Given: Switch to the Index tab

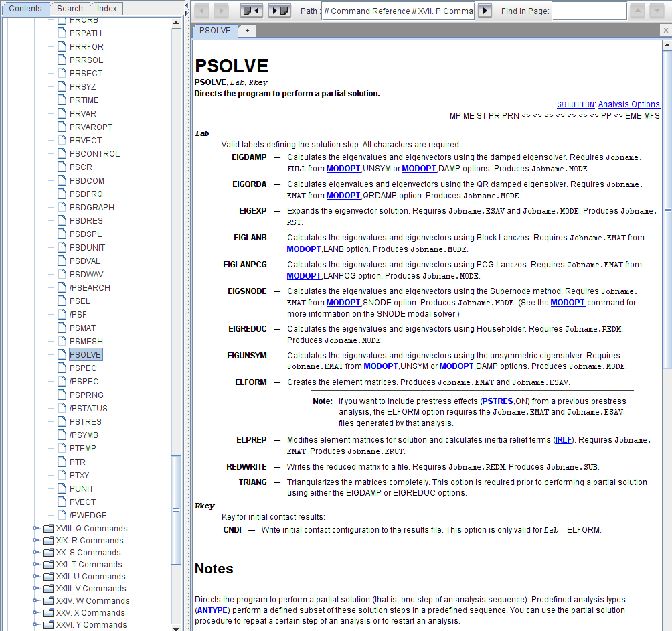Looking at the screenshot, I should [106, 9].
